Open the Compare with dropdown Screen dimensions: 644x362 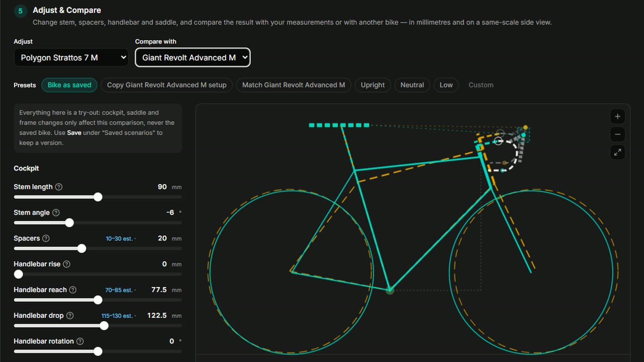pos(193,58)
